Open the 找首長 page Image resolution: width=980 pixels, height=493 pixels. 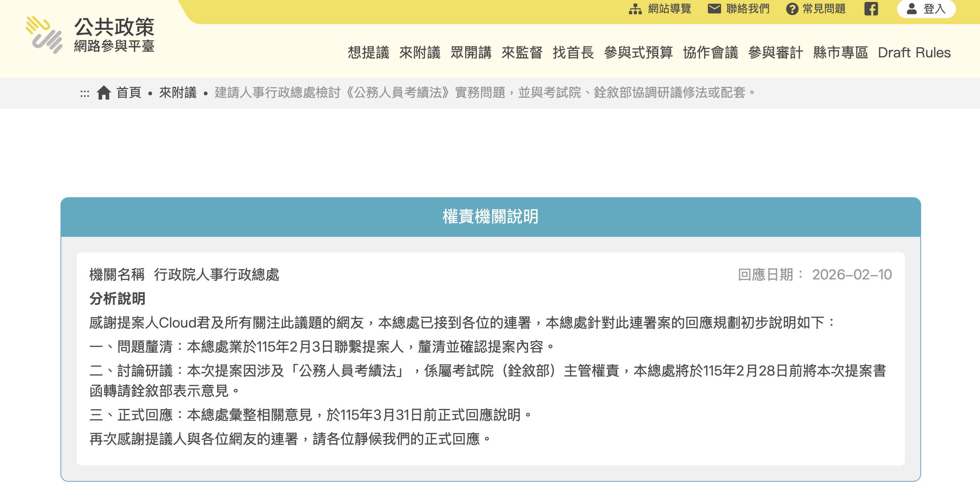(573, 53)
